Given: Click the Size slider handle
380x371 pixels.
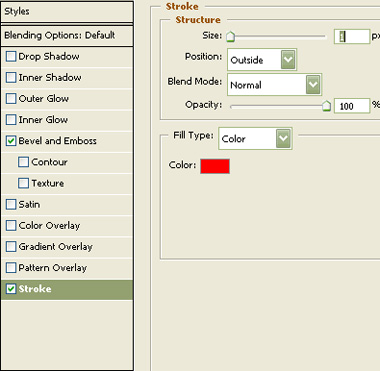Looking at the screenshot, I should [231, 36].
